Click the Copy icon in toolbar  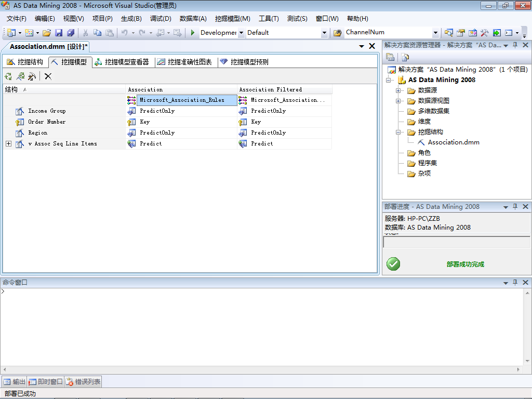point(97,33)
